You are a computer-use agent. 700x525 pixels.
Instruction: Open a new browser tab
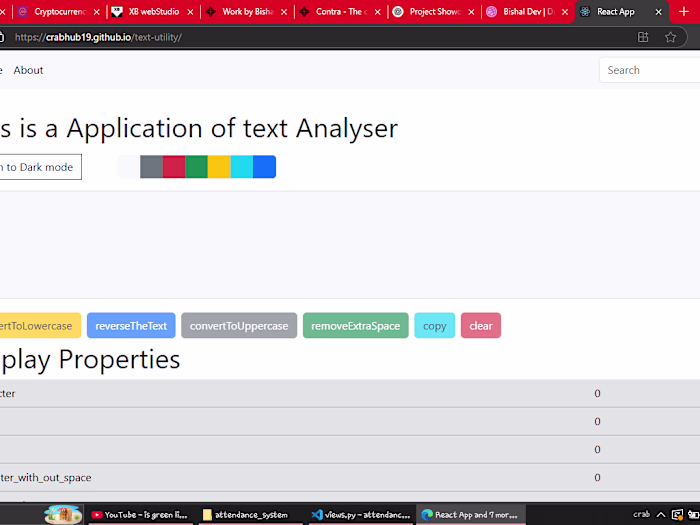click(684, 12)
